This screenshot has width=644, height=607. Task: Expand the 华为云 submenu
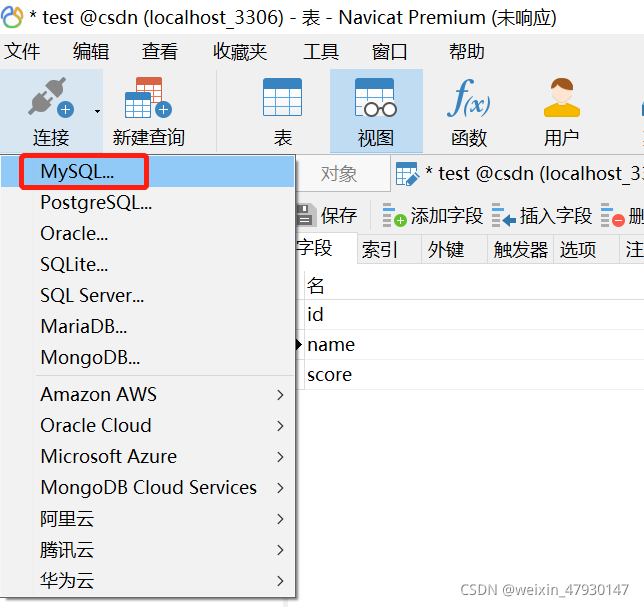148,581
